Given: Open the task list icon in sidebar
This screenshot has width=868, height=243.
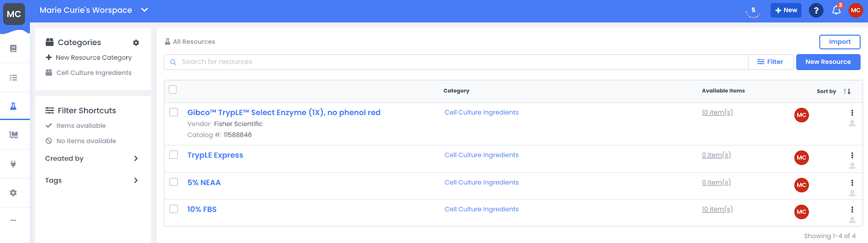Looking at the screenshot, I should pos(14,78).
